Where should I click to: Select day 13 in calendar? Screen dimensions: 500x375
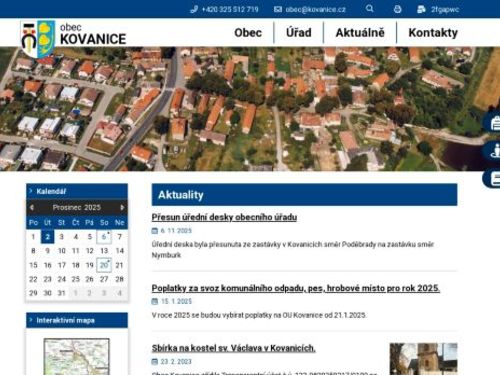[x=104, y=251]
